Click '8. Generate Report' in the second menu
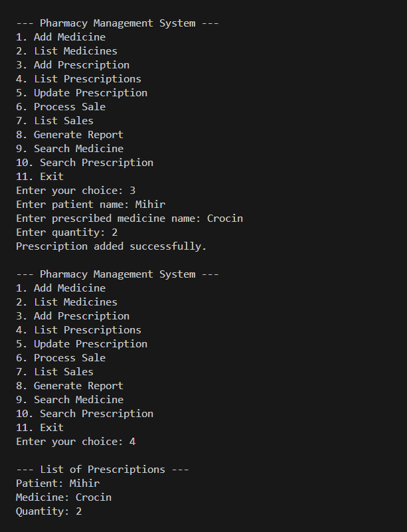 pos(70,386)
